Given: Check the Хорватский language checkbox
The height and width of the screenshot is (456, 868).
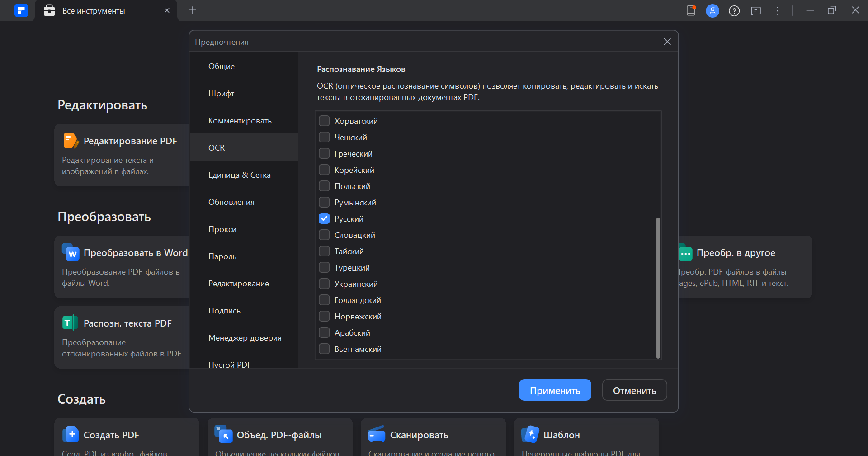Looking at the screenshot, I should (324, 121).
